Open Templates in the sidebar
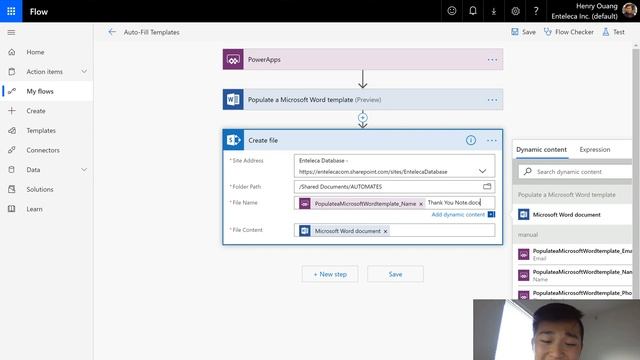This screenshot has width=640, height=360. (x=47, y=130)
